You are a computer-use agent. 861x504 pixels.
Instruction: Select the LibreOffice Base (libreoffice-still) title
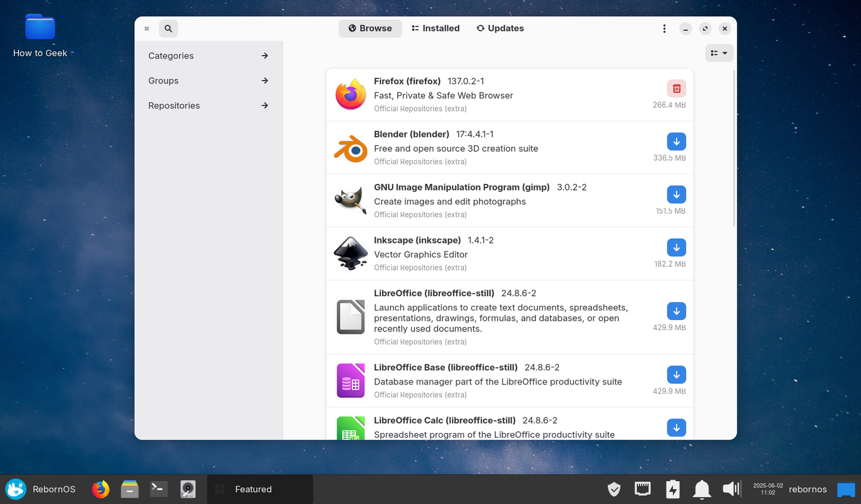[445, 368]
